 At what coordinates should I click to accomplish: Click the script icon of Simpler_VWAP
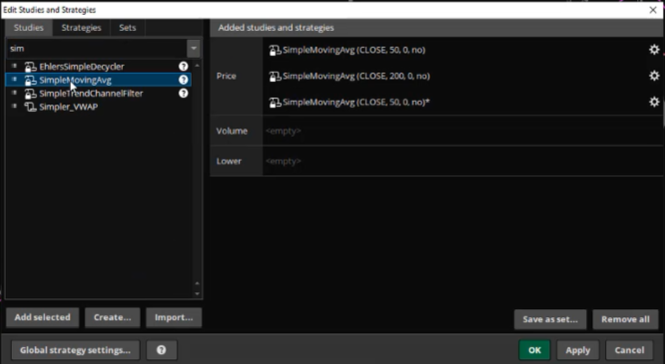tap(30, 107)
